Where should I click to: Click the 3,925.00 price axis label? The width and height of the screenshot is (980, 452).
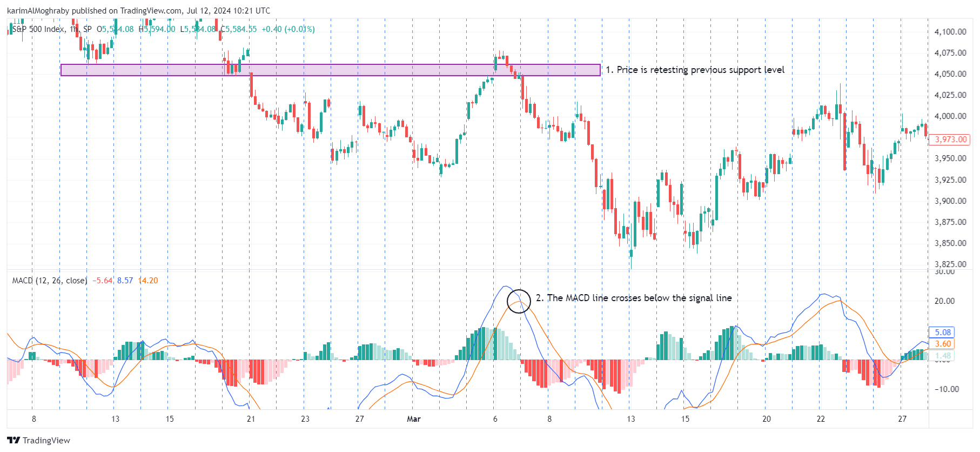[x=950, y=180]
